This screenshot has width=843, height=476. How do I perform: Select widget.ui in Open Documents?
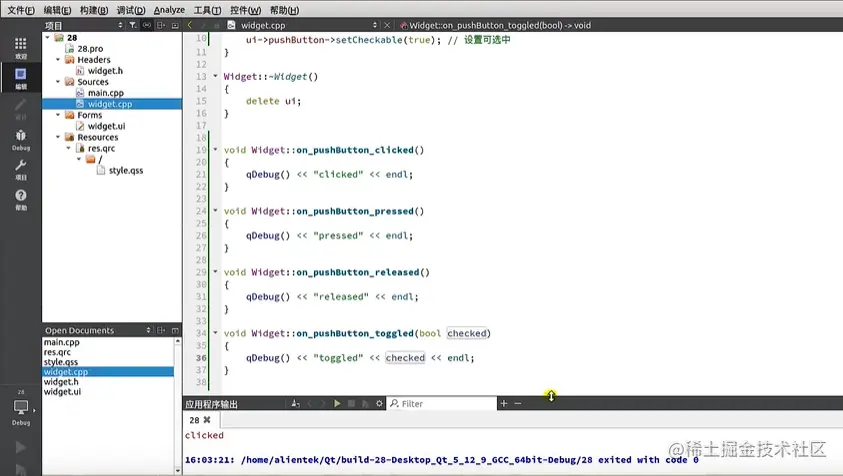point(62,392)
